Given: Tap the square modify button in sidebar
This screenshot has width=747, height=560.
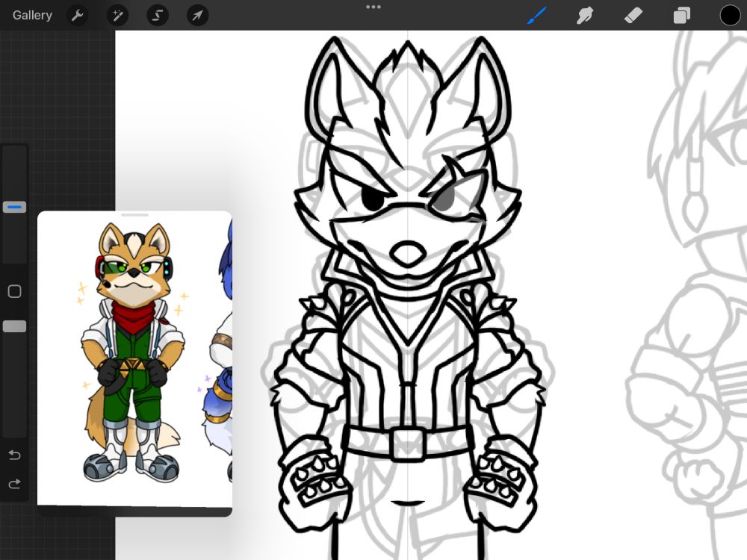Looking at the screenshot, I should 14,291.
